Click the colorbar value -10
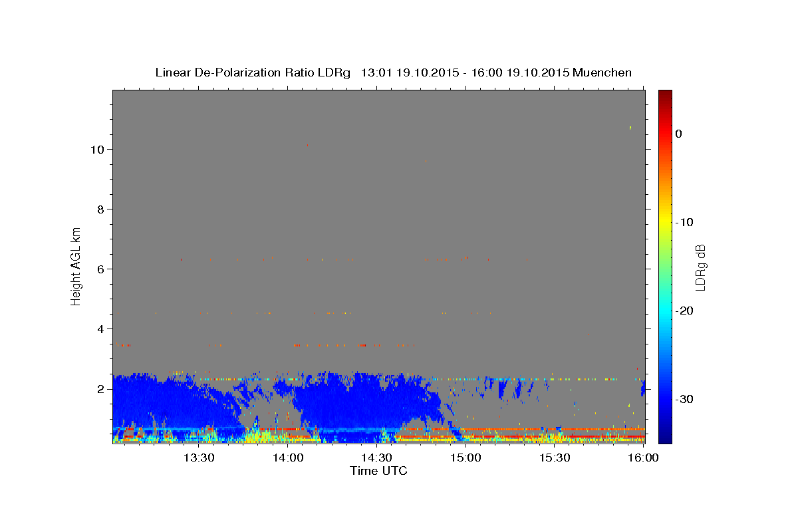Image resolution: width=798 pixels, height=532 pixels. (685, 222)
